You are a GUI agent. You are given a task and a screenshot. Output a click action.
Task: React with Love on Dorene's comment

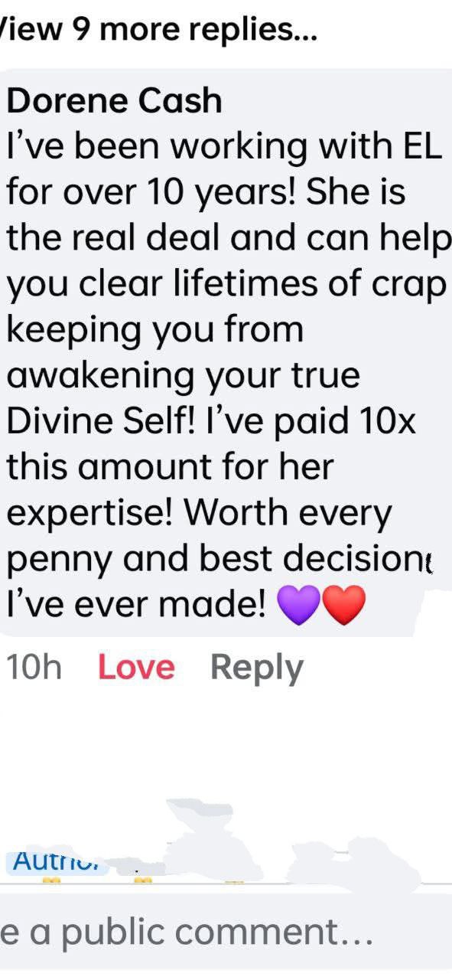coord(136,668)
